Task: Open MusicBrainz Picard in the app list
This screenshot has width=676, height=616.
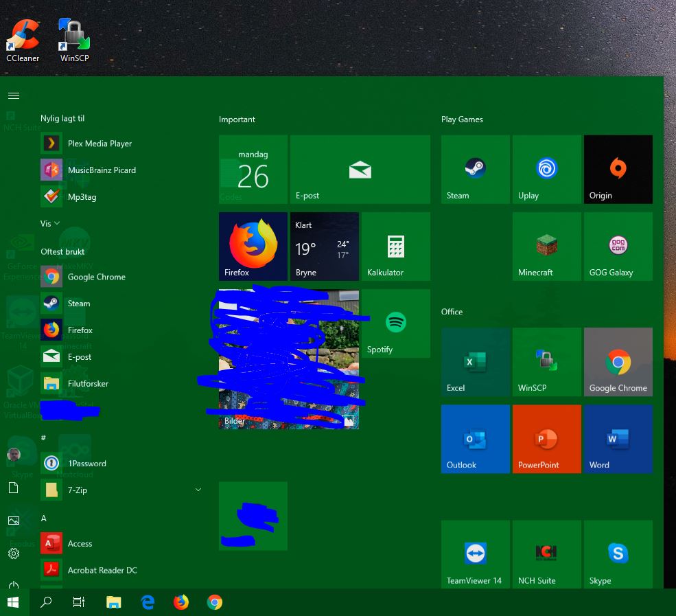Action: [x=121, y=170]
